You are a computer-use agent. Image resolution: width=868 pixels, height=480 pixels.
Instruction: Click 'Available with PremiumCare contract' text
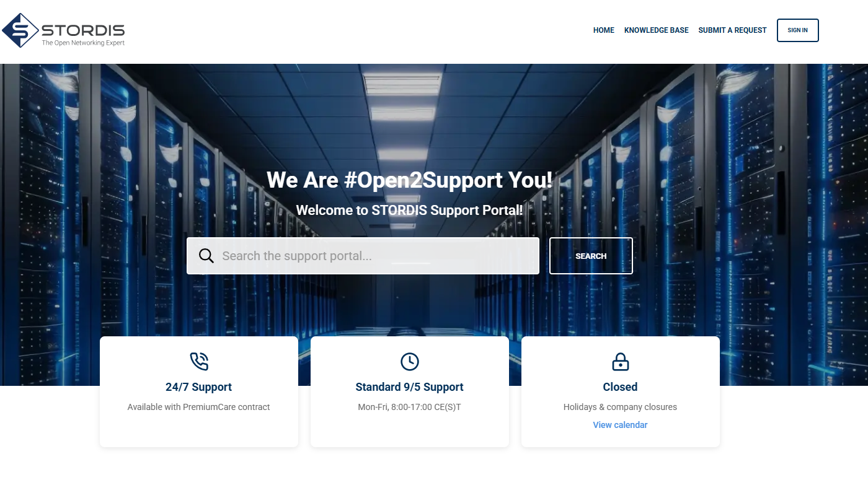pos(198,407)
